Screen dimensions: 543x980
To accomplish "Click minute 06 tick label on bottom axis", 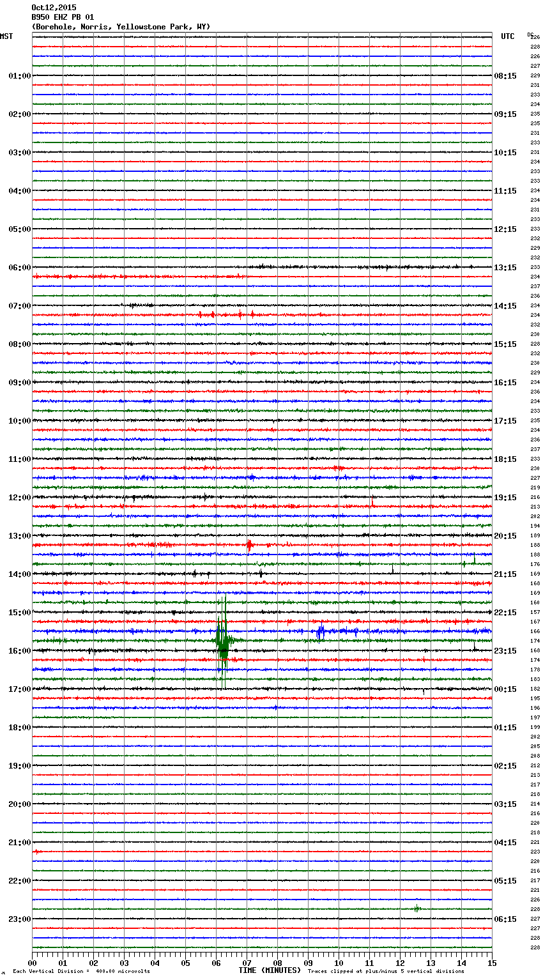I will pyautogui.click(x=216, y=963).
